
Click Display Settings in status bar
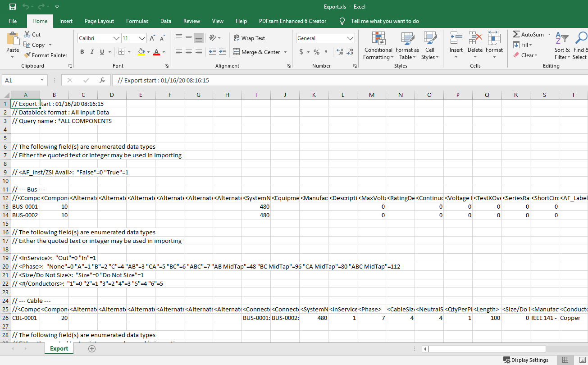[526, 360]
